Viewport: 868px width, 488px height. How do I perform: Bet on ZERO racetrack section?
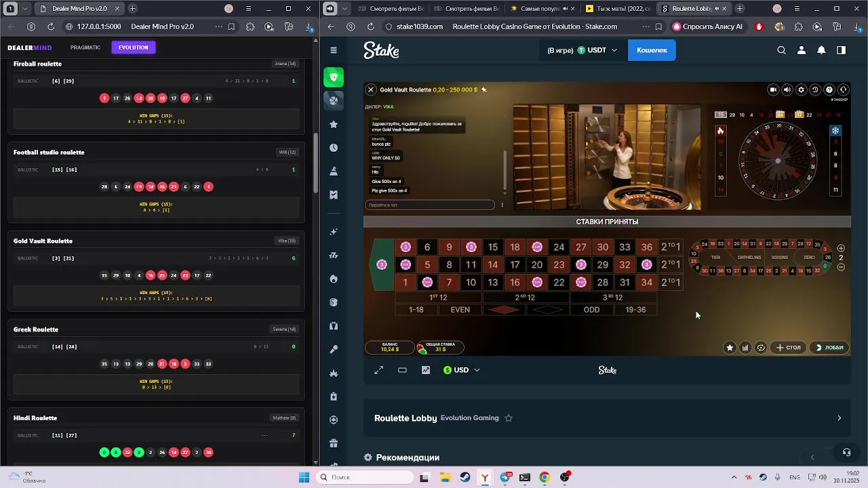click(809, 258)
